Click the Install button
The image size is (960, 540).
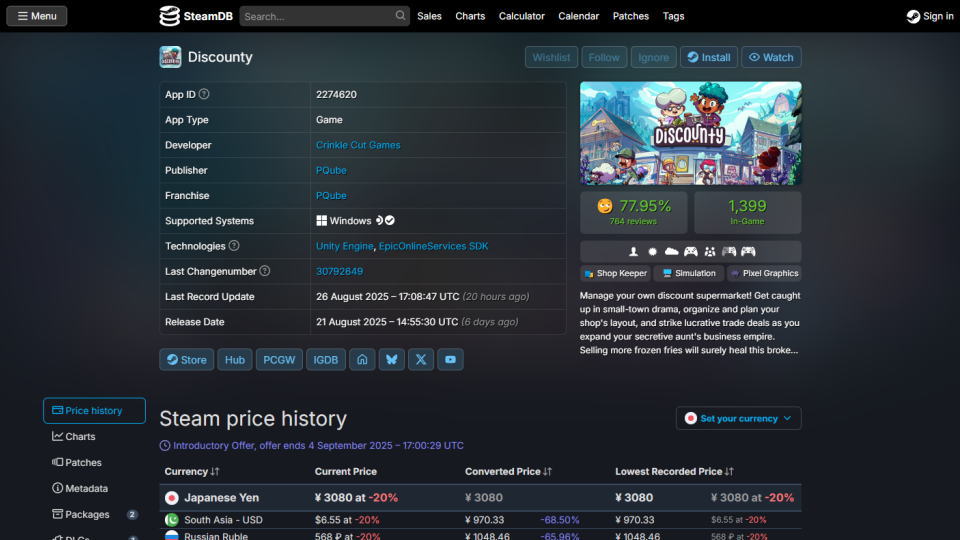709,57
